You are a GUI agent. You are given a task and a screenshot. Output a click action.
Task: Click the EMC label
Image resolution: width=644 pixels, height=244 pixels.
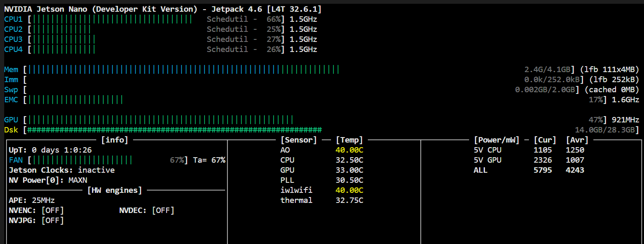(11, 100)
